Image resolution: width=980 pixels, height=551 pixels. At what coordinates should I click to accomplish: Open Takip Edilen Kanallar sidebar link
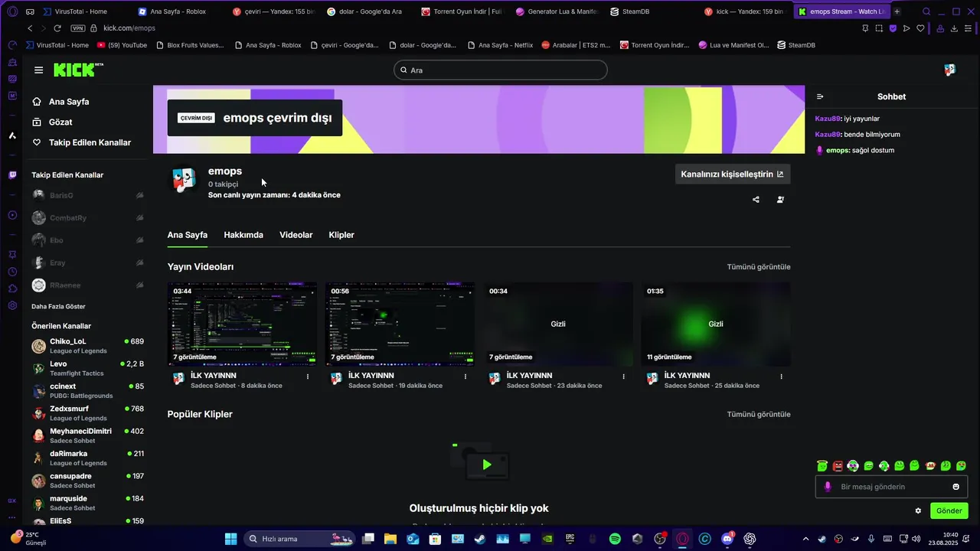pyautogui.click(x=90, y=142)
